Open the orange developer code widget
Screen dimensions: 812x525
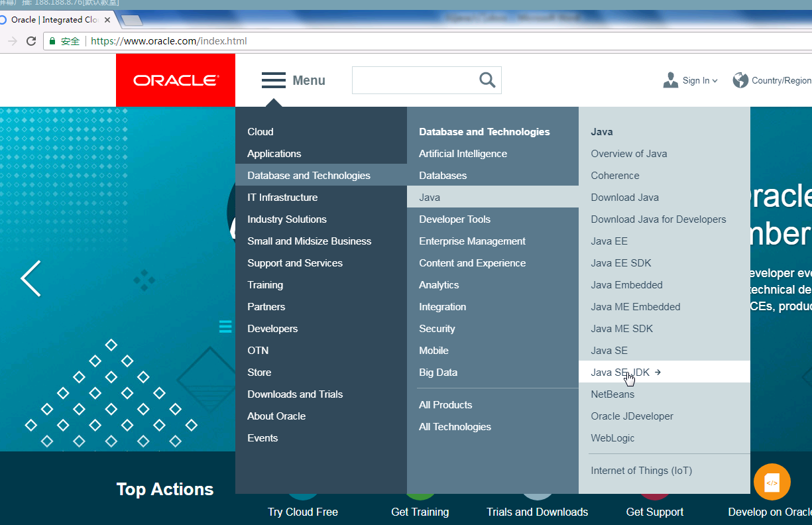772,482
